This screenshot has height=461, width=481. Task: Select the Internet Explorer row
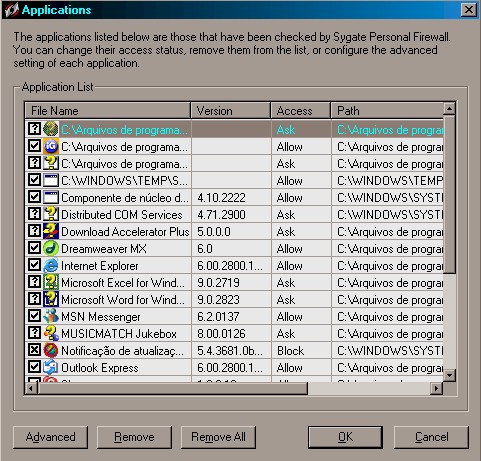[234, 266]
